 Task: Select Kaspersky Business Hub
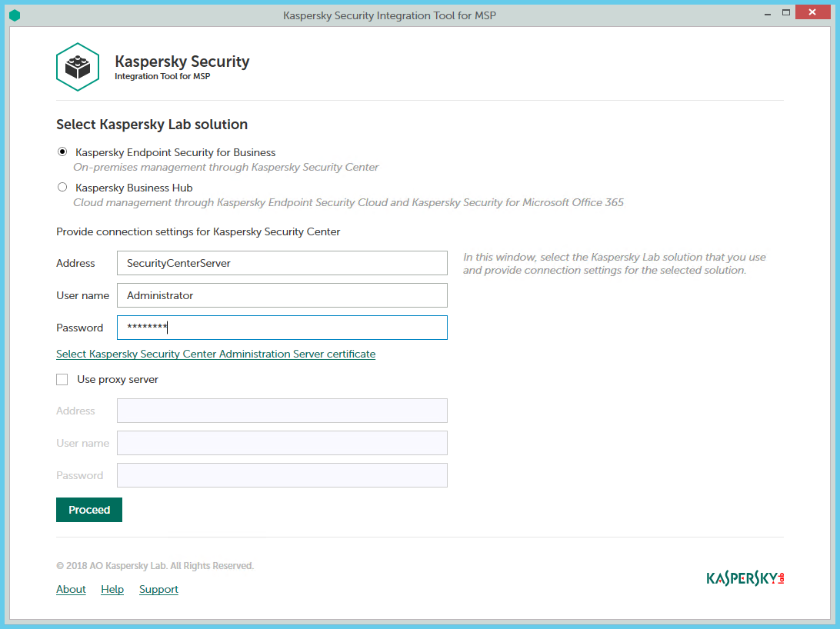[x=62, y=187]
